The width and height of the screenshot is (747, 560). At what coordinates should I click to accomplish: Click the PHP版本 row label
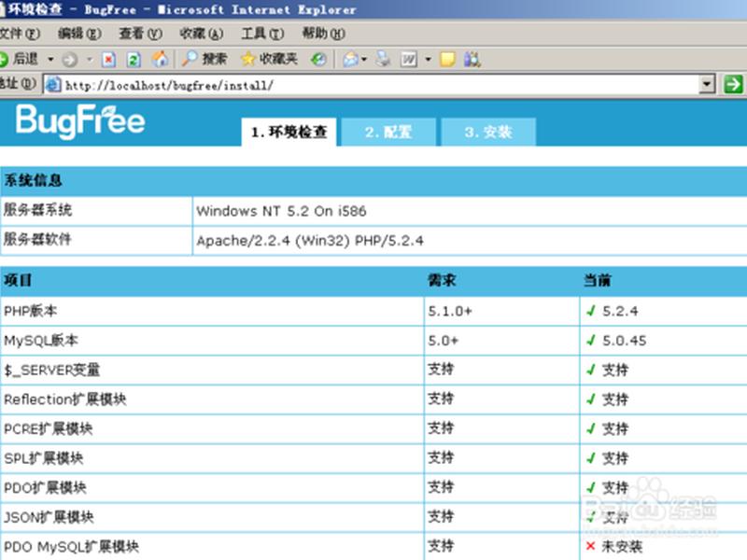(31, 311)
